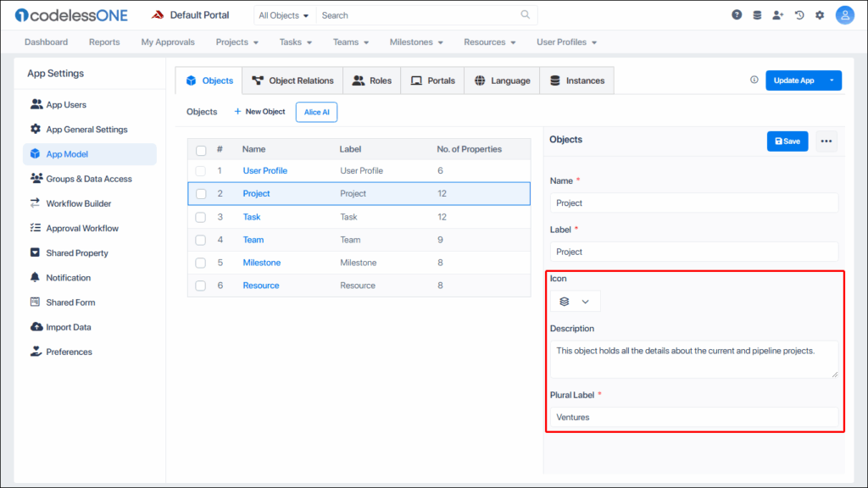Check the Task row checkbox
This screenshot has width=868, height=488.
(x=201, y=217)
